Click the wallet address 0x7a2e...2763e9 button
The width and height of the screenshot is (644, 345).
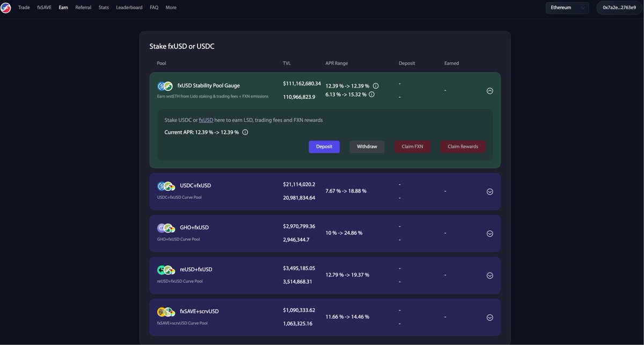(x=619, y=8)
